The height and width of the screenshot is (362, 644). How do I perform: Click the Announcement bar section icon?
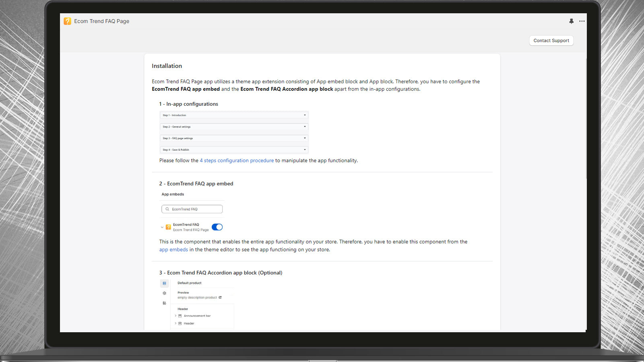(x=180, y=316)
